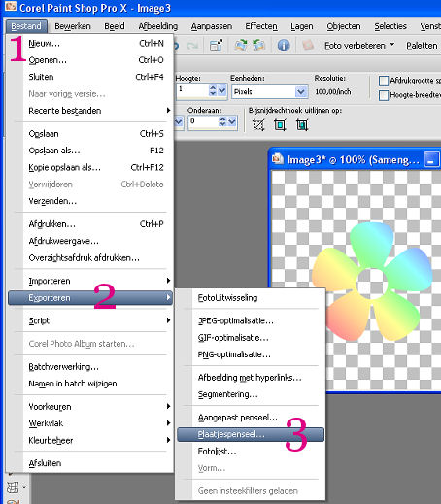Select Afdrukken... menu entry
The image size is (441, 504).
(90, 224)
